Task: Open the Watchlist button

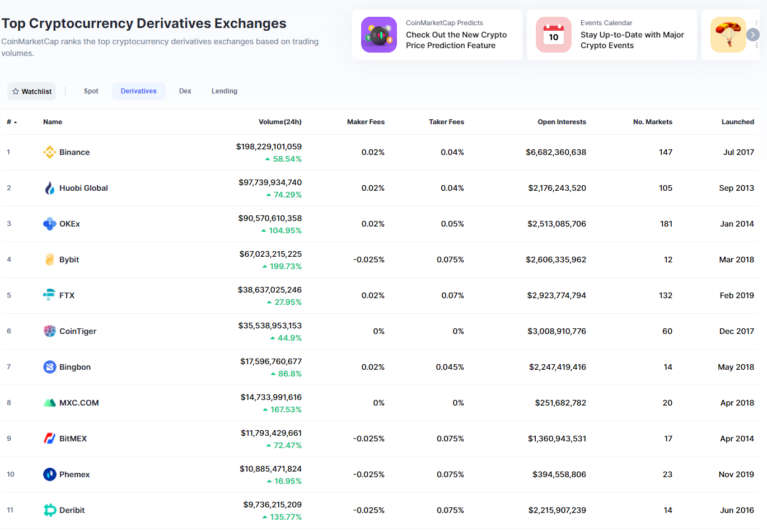Action: [32, 91]
